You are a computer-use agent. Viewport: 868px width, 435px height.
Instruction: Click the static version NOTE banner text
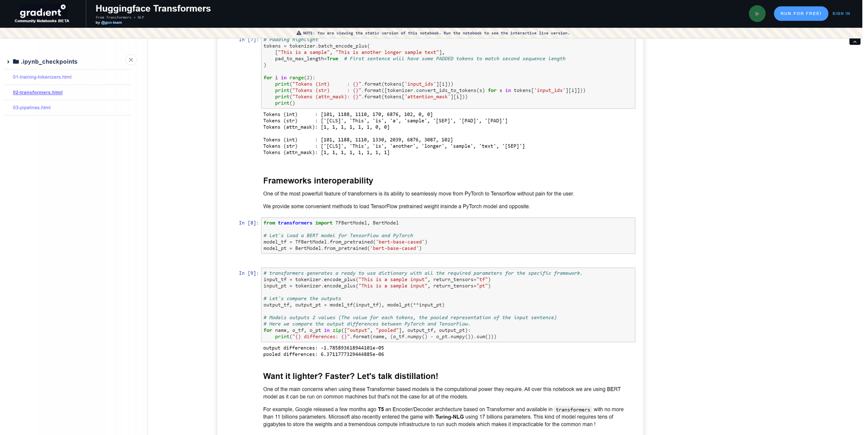(x=436, y=33)
